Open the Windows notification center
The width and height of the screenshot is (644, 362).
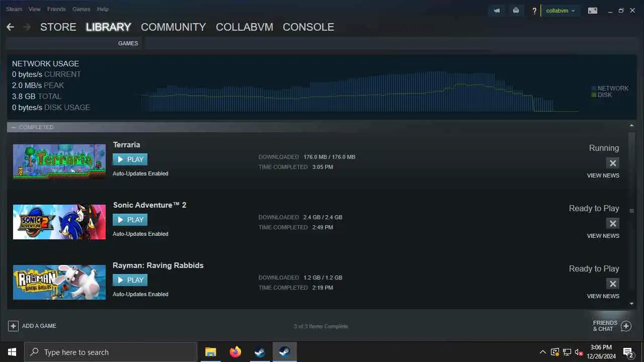click(x=628, y=352)
